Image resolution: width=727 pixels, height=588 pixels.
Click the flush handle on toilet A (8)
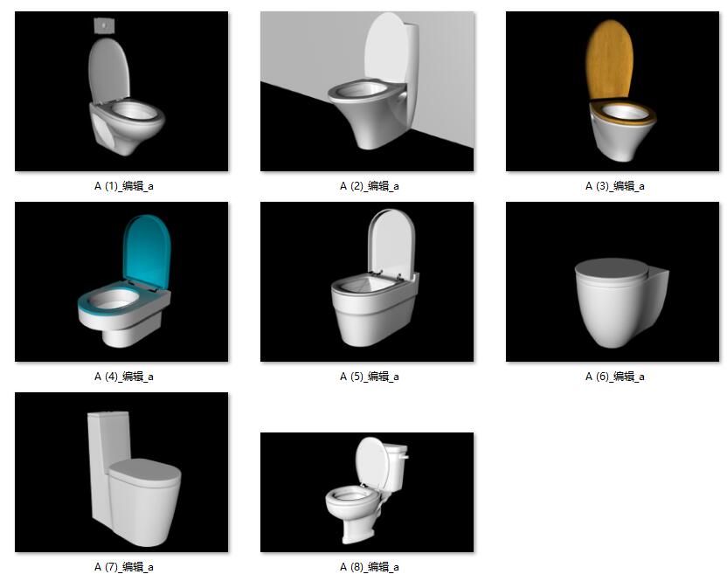pos(404,457)
